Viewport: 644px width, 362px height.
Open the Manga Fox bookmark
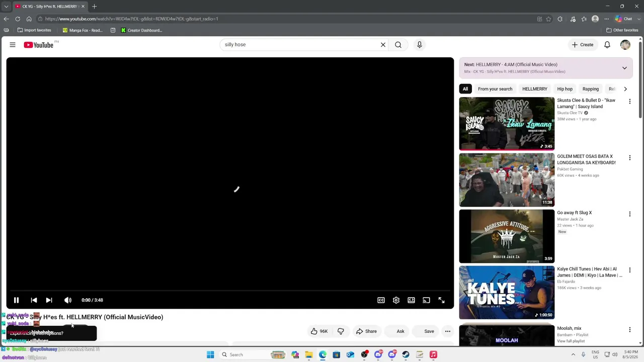point(83,30)
